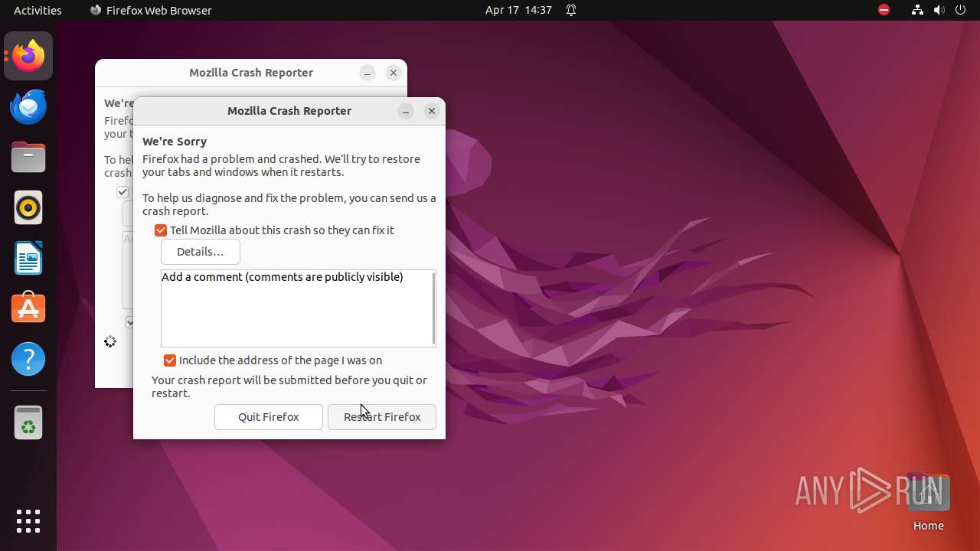Open the volume tray icon
Viewport: 980px width, 551px height.
coord(939,10)
